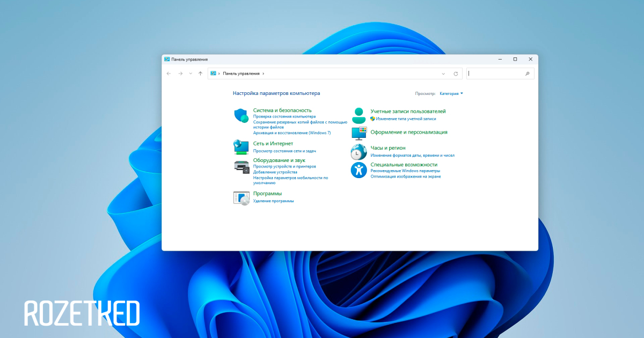Screen dimensions: 644x338
Task: Open the recent locations chevron
Action: [x=191, y=74]
